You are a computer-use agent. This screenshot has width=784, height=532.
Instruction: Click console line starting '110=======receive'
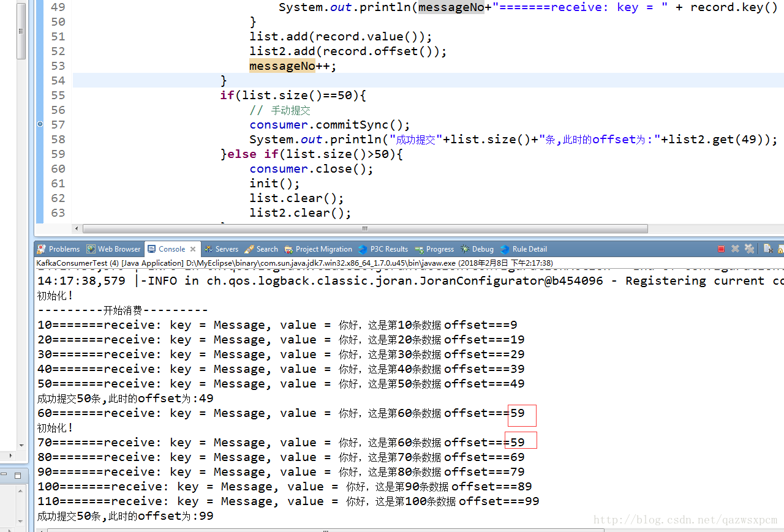point(288,501)
